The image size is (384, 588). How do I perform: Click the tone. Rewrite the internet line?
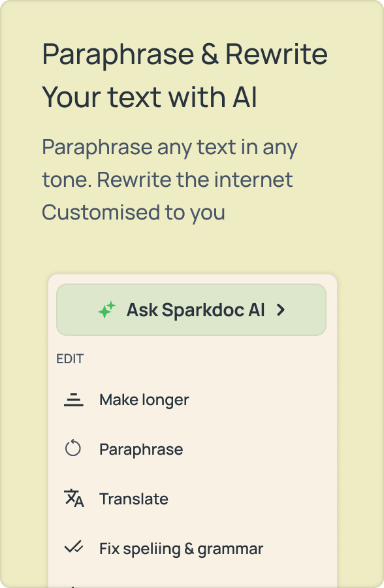(167, 180)
